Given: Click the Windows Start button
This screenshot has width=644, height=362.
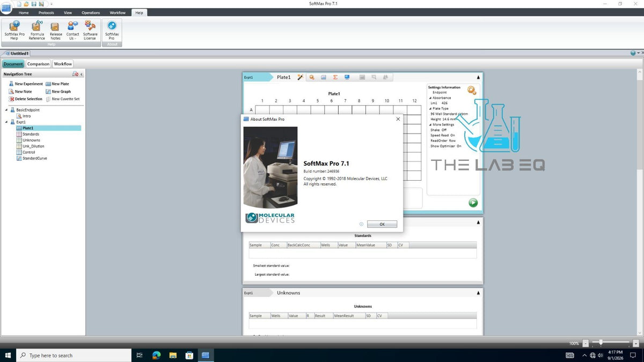Looking at the screenshot, I should (x=8, y=355).
